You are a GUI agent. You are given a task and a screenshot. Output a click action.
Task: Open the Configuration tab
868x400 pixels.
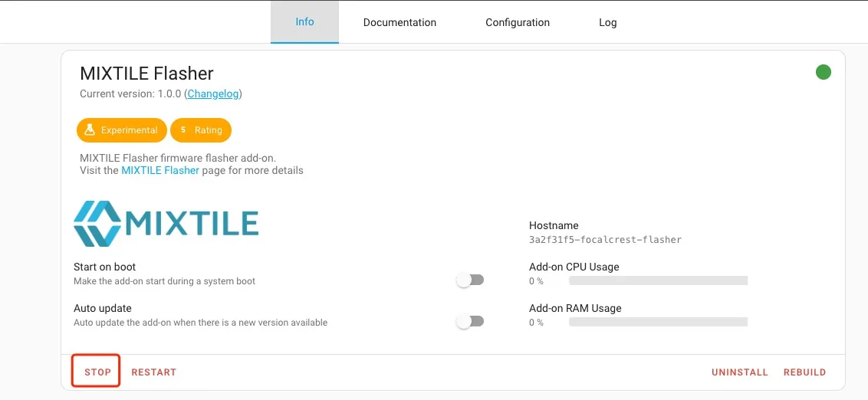click(x=518, y=23)
